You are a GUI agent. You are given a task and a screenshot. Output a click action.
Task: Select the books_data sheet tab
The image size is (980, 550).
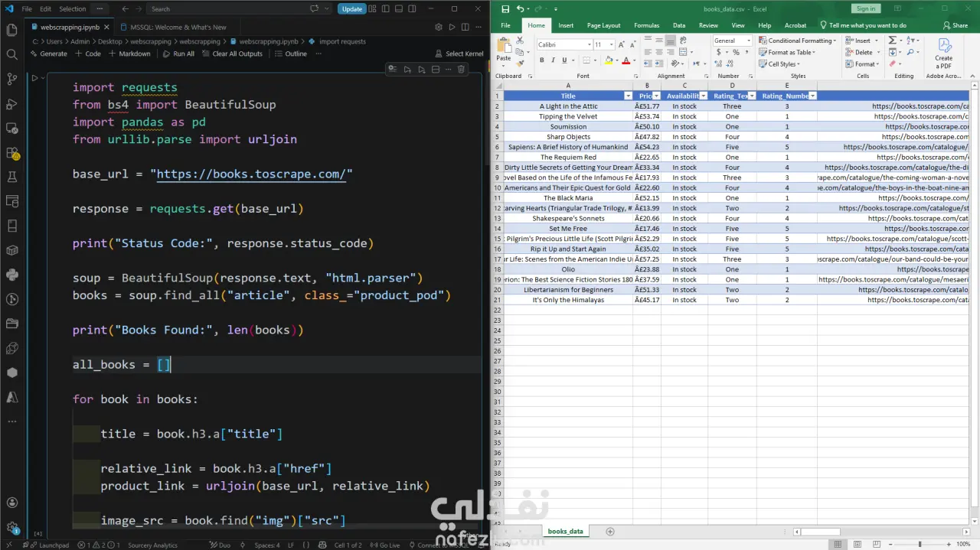click(x=566, y=531)
